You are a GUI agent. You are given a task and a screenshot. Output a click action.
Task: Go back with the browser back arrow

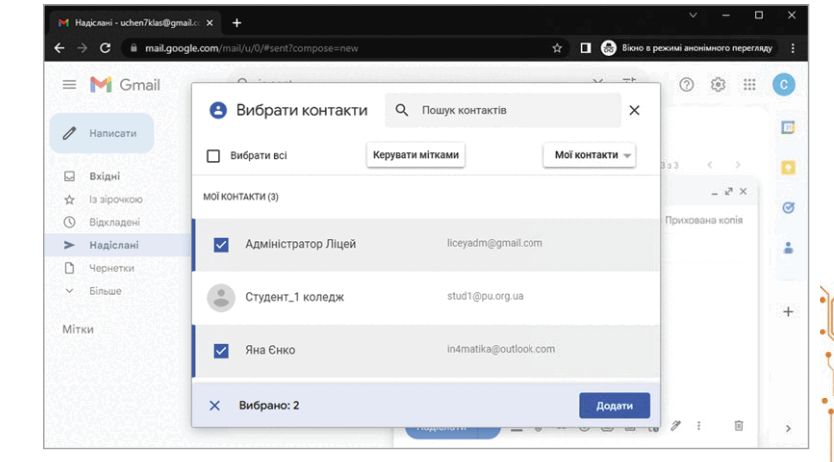tap(60, 48)
